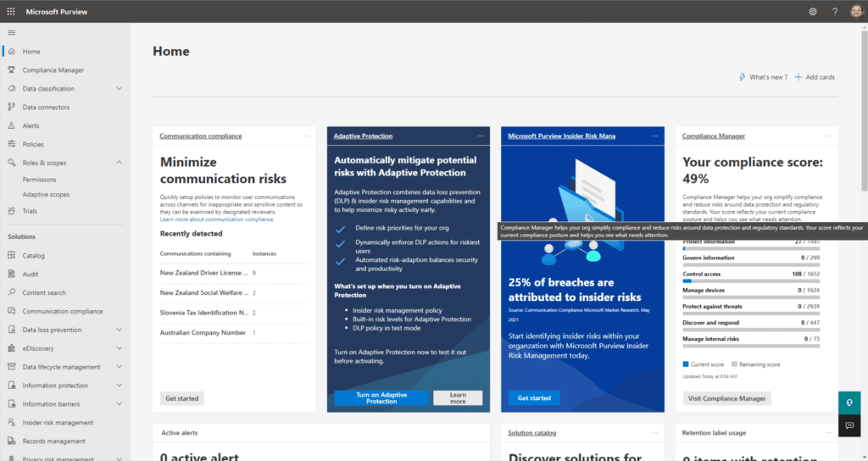868x461 pixels.
Task: Click Australian Company Number row
Action: pyautogui.click(x=234, y=332)
